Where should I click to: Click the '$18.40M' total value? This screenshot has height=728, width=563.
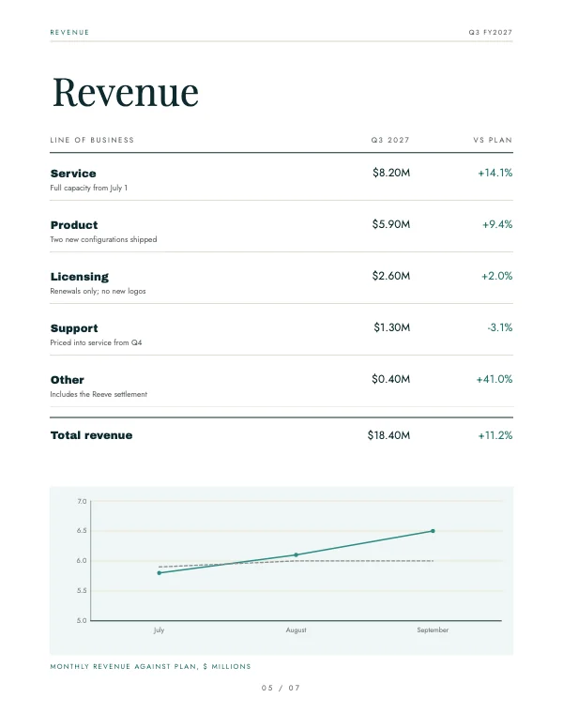(388, 435)
